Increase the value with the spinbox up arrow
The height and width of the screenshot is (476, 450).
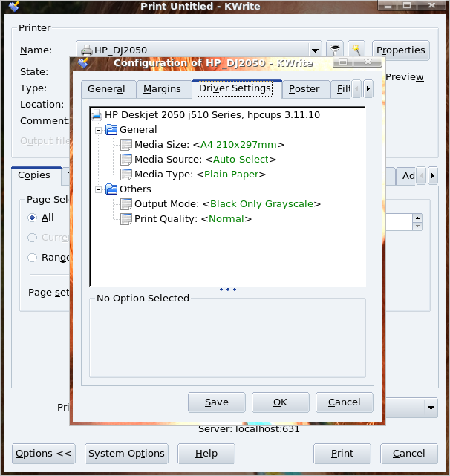click(x=417, y=218)
